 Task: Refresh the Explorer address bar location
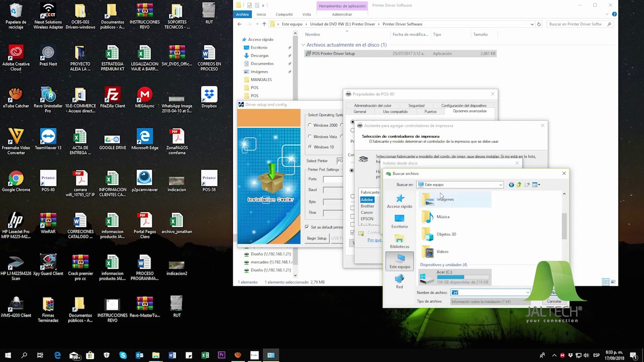pyautogui.click(x=539, y=24)
